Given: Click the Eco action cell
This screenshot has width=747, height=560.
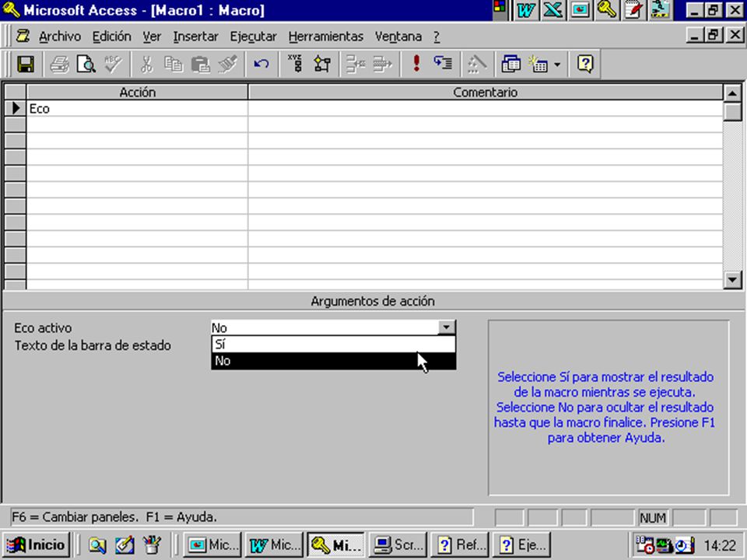Looking at the screenshot, I should tap(137, 109).
